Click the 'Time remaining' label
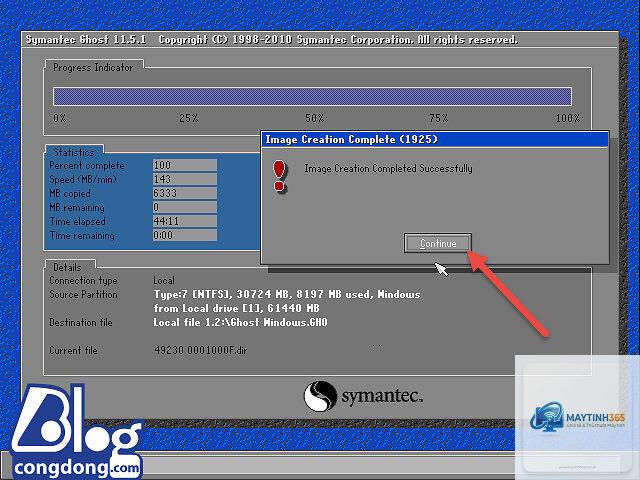 (x=82, y=236)
